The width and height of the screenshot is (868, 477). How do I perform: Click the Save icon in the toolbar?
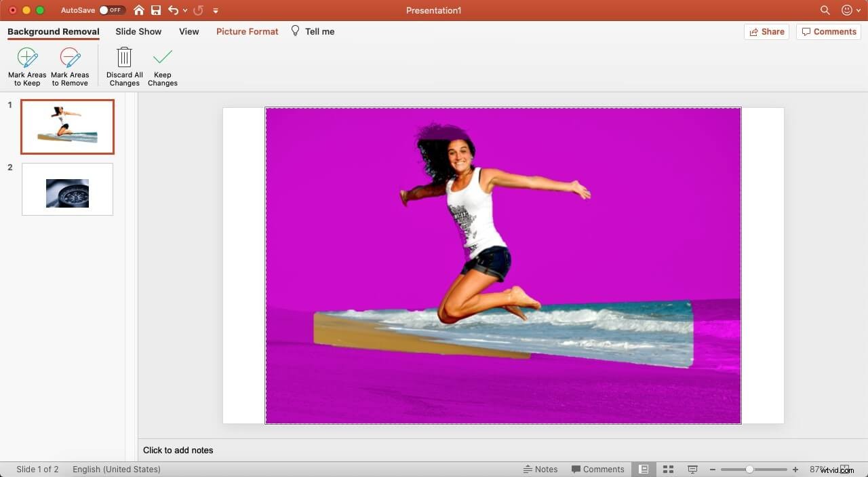[x=156, y=10]
